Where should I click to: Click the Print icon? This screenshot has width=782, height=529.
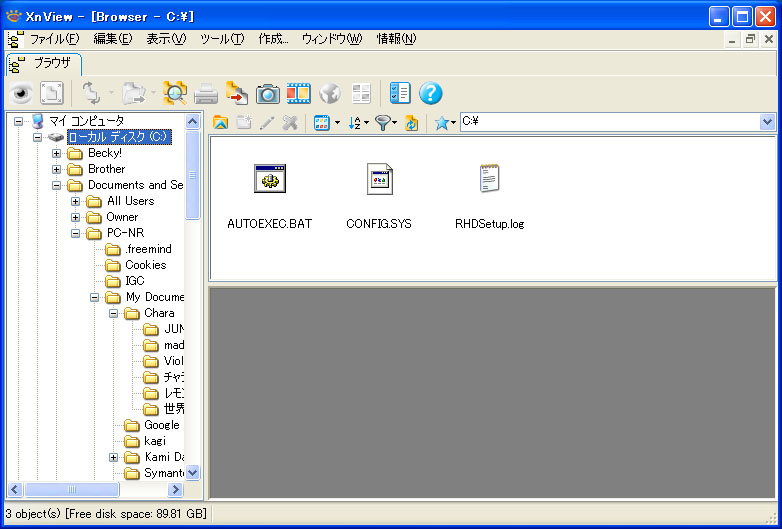point(205,93)
